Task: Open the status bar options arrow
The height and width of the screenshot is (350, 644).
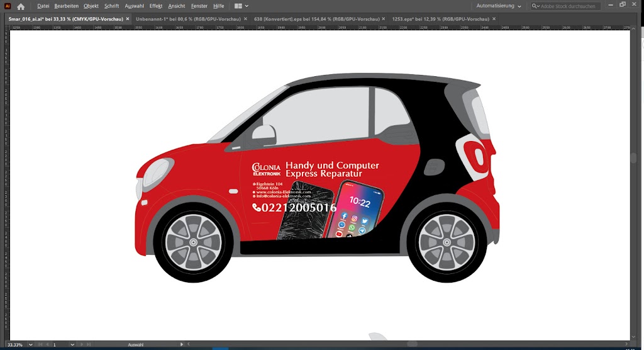Action: coord(182,344)
